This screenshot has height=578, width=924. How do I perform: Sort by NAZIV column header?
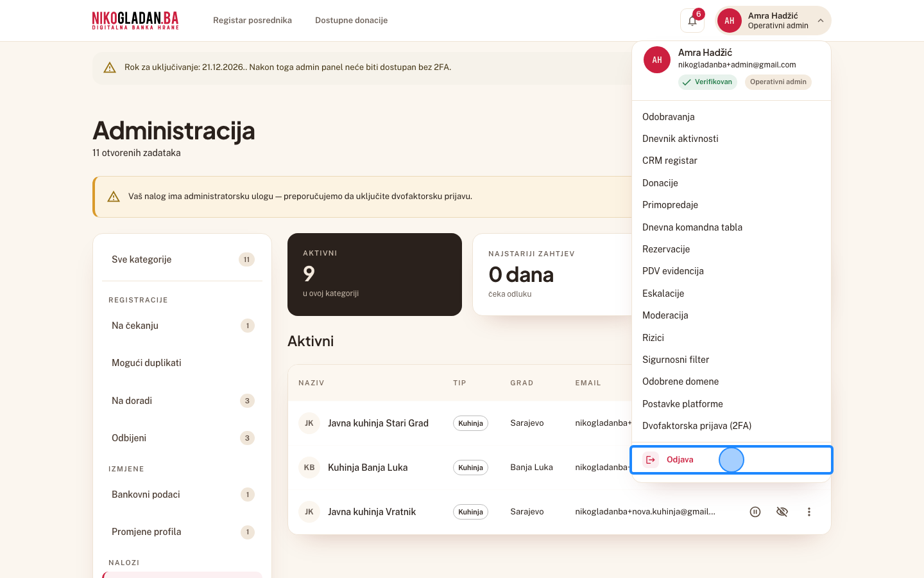click(x=311, y=383)
